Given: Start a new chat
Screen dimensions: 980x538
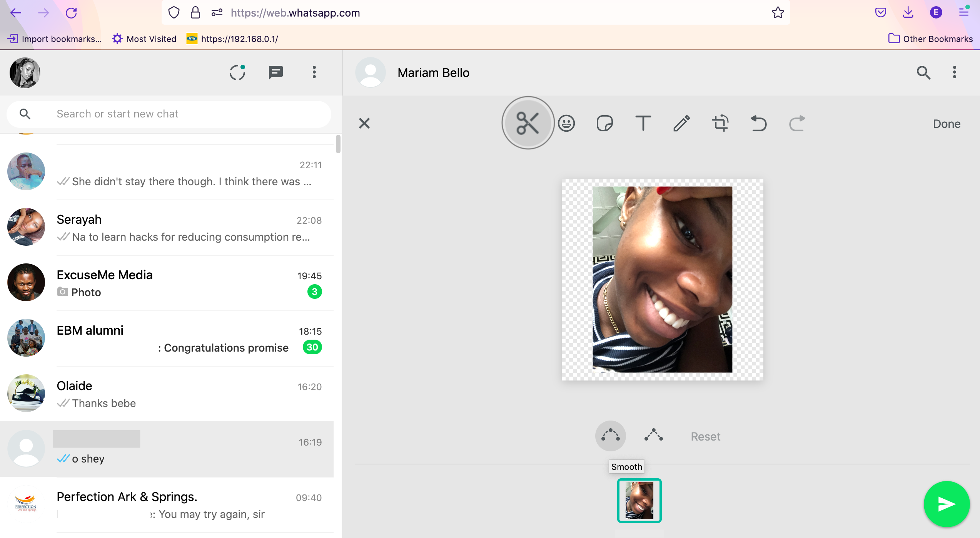Looking at the screenshot, I should [x=276, y=72].
